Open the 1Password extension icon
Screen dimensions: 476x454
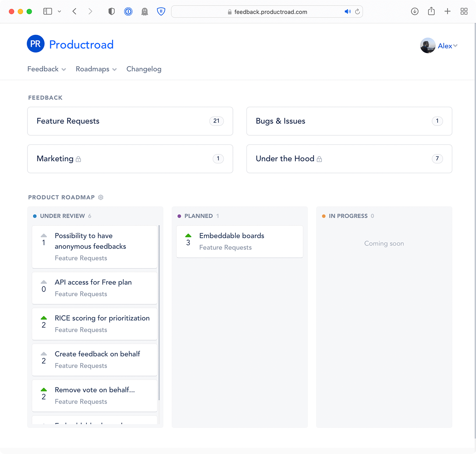(128, 11)
